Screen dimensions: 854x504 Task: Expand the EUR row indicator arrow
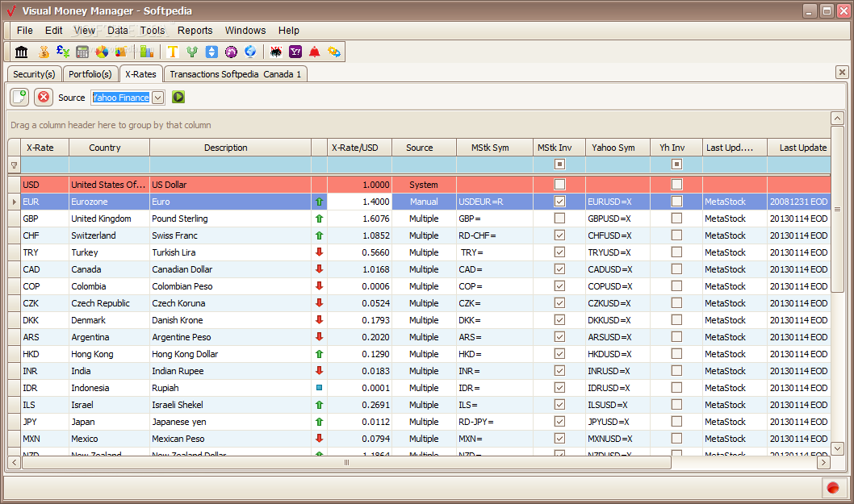[15, 202]
